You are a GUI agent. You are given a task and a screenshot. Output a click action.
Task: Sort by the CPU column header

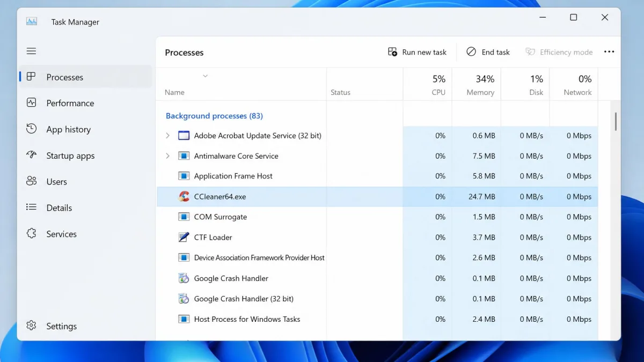[428, 84]
